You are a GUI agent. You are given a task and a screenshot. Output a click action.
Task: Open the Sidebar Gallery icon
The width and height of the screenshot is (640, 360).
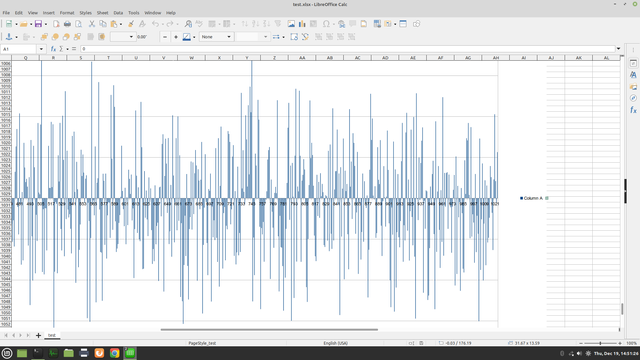coord(633,87)
